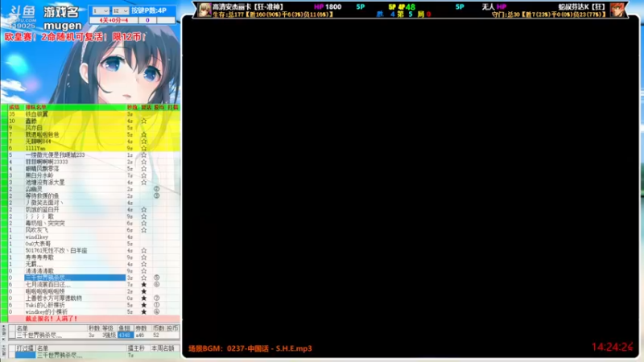Click the Douyu logo at top left
The width and height of the screenshot is (644, 362).
(23, 16)
